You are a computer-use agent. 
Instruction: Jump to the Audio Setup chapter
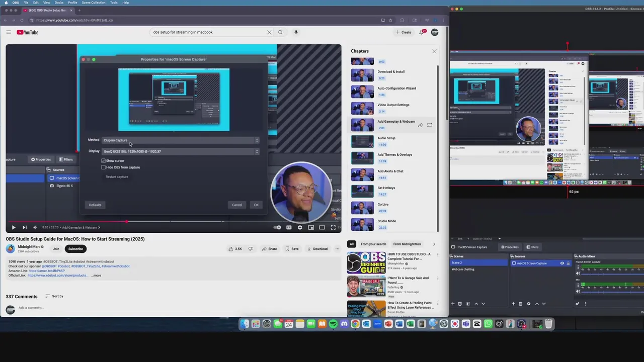pyautogui.click(x=391, y=141)
